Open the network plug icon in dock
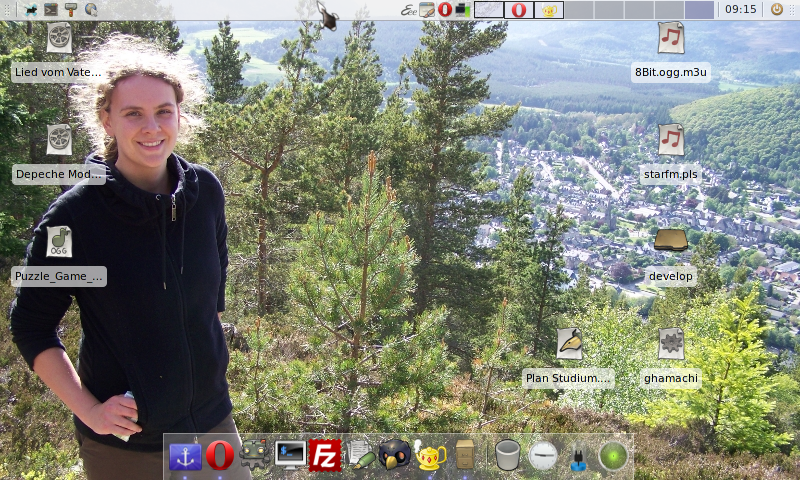The height and width of the screenshot is (480, 800). pos(578,456)
